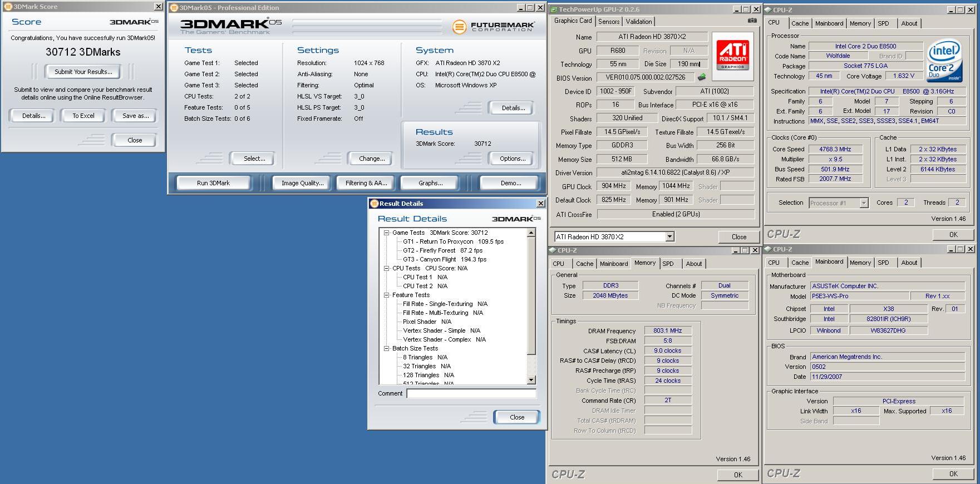The height and width of the screenshot is (484, 980).
Task: Click the Run 3DMark button
Action: (213, 183)
